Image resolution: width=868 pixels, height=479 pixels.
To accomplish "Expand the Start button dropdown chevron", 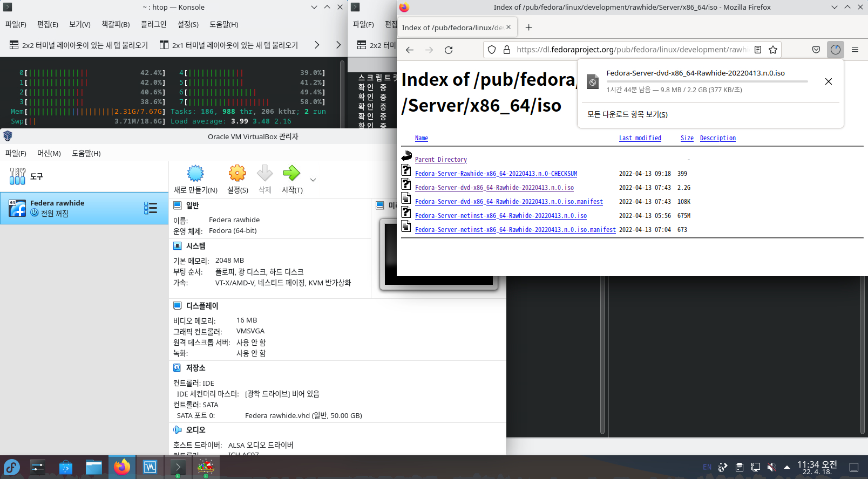I will [313, 180].
